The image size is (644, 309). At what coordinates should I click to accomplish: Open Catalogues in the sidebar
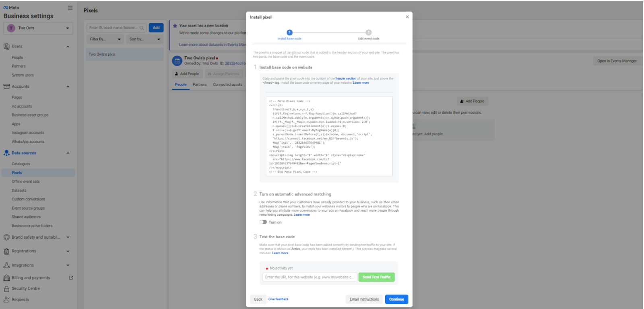(x=21, y=164)
